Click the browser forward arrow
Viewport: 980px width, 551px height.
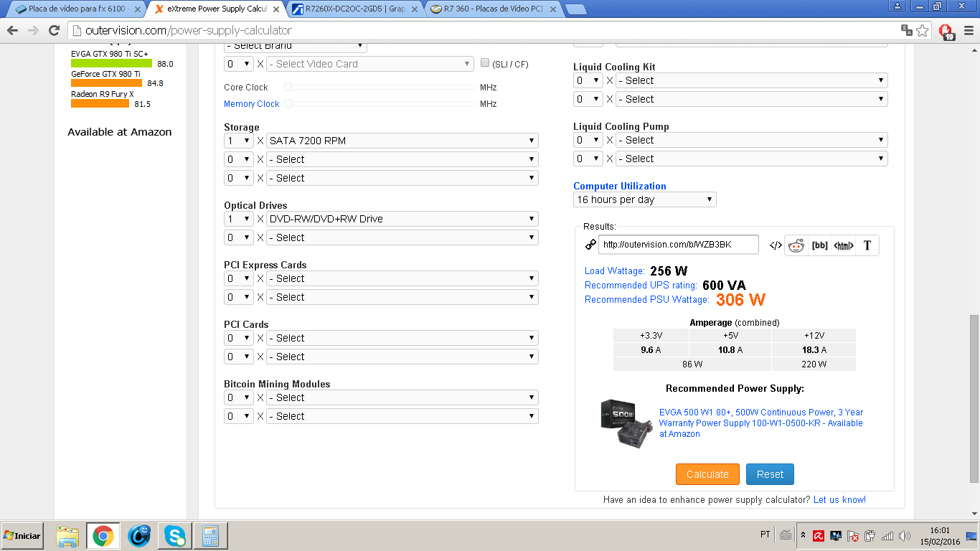click(33, 30)
